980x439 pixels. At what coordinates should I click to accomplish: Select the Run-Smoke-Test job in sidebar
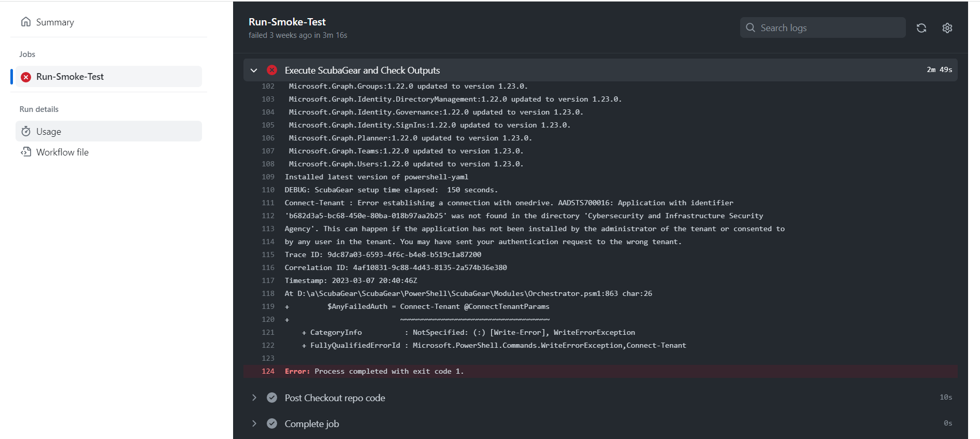[x=109, y=77]
